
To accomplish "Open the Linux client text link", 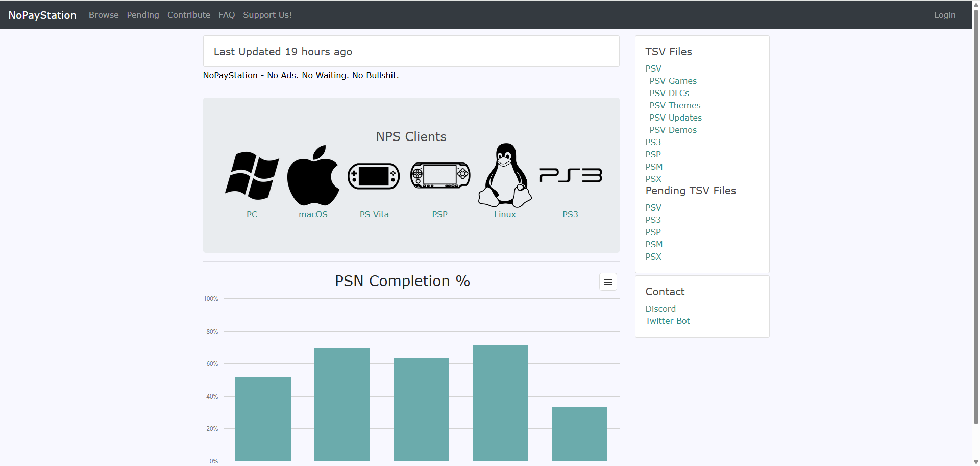I will (505, 215).
